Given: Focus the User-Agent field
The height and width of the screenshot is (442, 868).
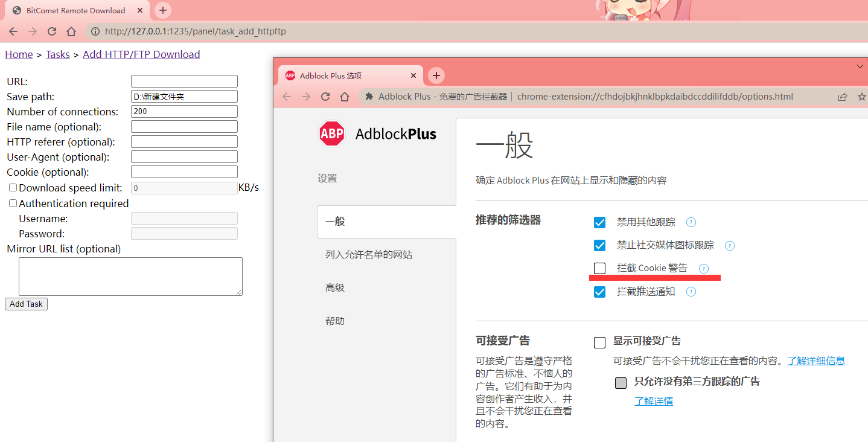Looking at the screenshot, I should tap(184, 157).
